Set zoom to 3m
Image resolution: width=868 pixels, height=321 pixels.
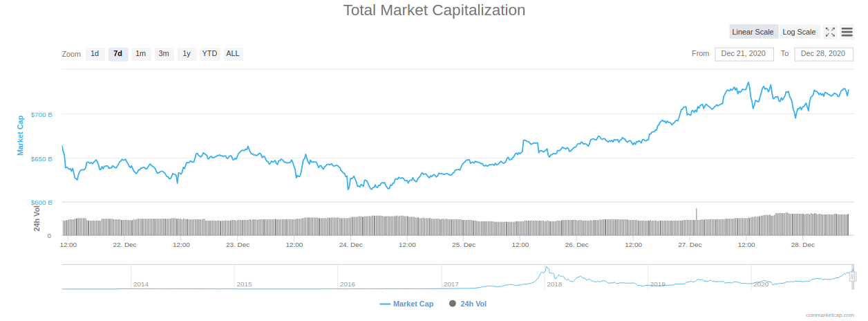click(x=164, y=54)
